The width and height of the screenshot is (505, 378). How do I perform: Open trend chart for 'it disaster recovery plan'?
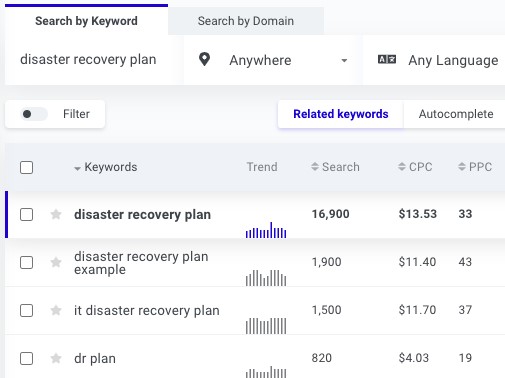pos(266,326)
